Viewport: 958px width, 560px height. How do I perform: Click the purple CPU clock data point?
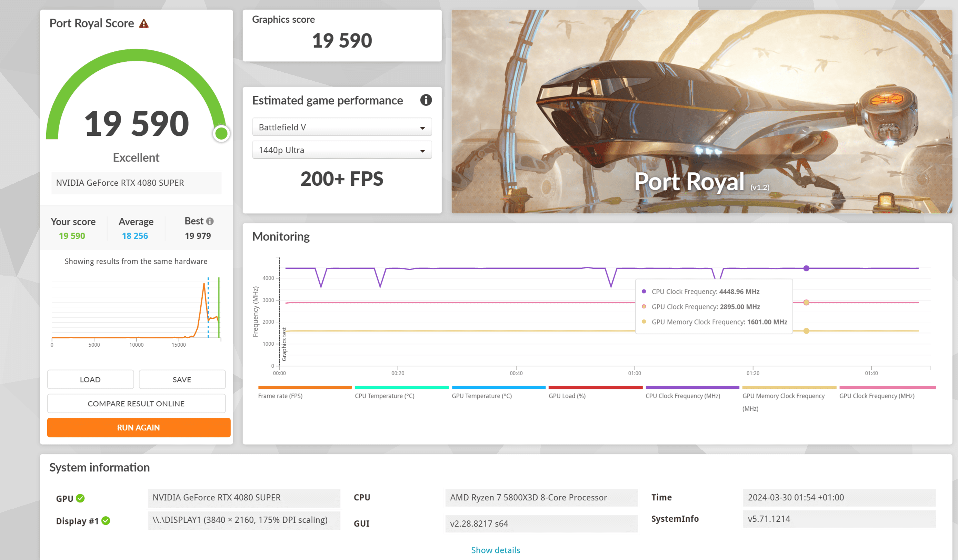(806, 268)
